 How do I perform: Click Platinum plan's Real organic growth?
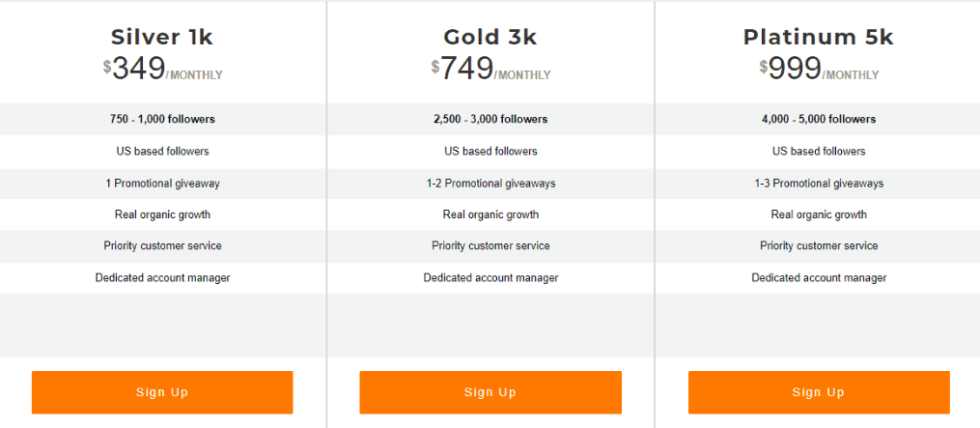point(819,214)
